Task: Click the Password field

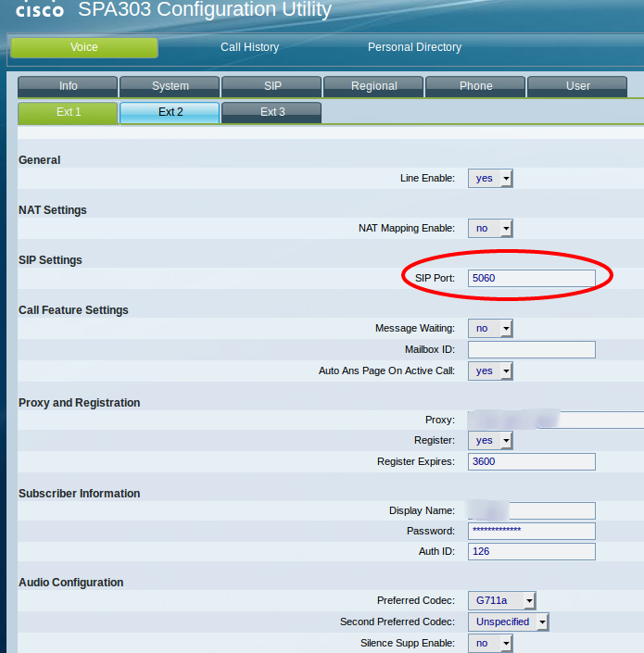Action: coord(531,531)
